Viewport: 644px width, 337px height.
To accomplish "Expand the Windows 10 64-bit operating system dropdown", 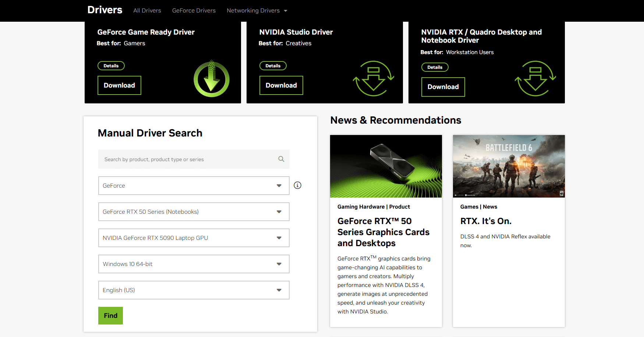I will tap(194, 264).
